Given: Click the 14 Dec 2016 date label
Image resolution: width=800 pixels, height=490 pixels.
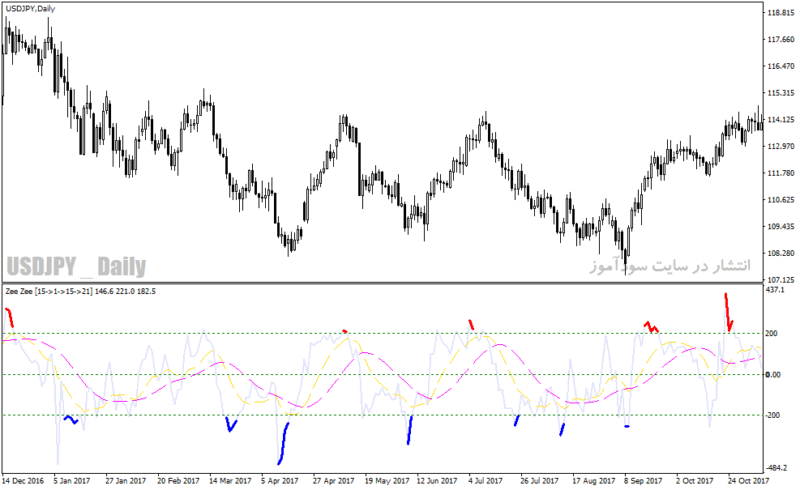Looking at the screenshot, I should click(22, 481).
